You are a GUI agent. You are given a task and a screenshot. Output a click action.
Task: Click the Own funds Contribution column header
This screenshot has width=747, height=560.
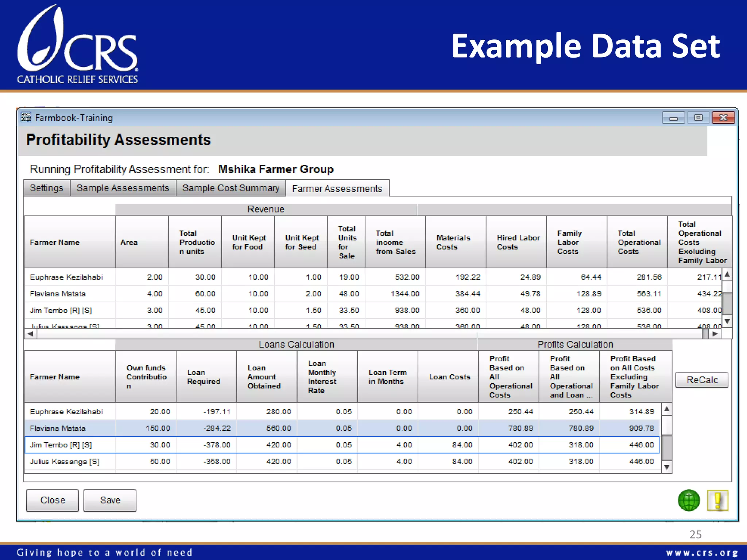coord(146,377)
